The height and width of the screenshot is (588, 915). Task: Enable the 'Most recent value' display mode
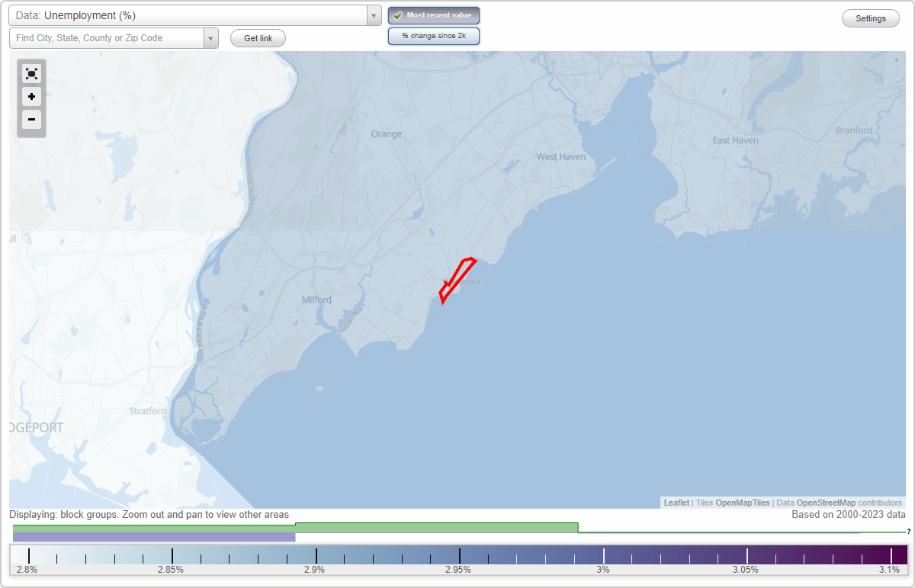point(433,14)
